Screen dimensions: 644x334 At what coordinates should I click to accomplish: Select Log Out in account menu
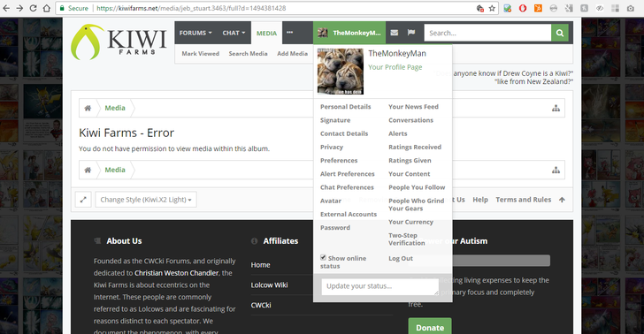click(401, 259)
